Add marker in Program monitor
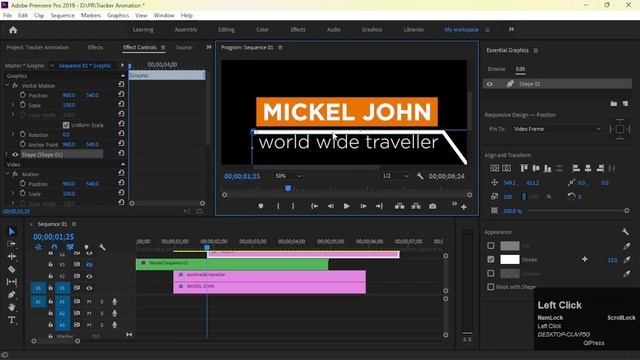640x360 pixels. 261,206
